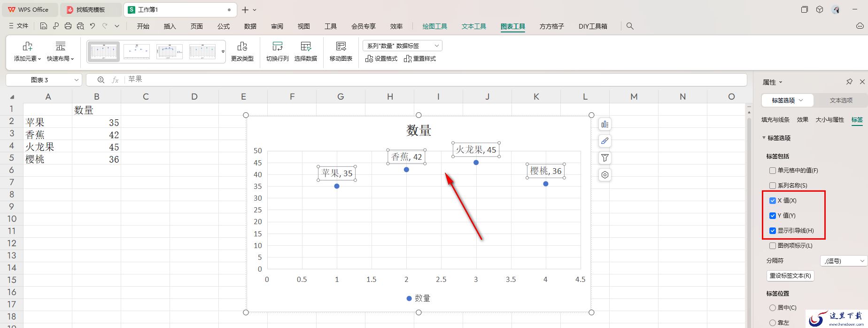868x328 pixels.
Task: Switch to the 插入 ribbon tab
Action: pos(170,26)
